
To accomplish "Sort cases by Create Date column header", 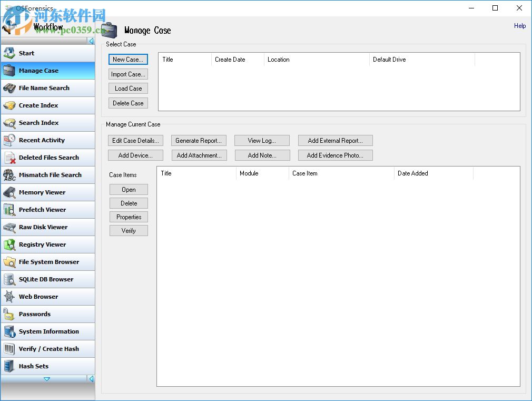I will click(238, 60).
